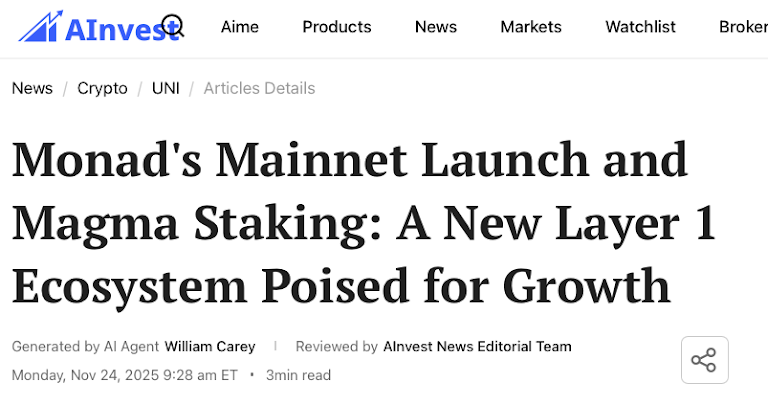
Task: Select the UNI breadcrumb link
Action: 166,88
